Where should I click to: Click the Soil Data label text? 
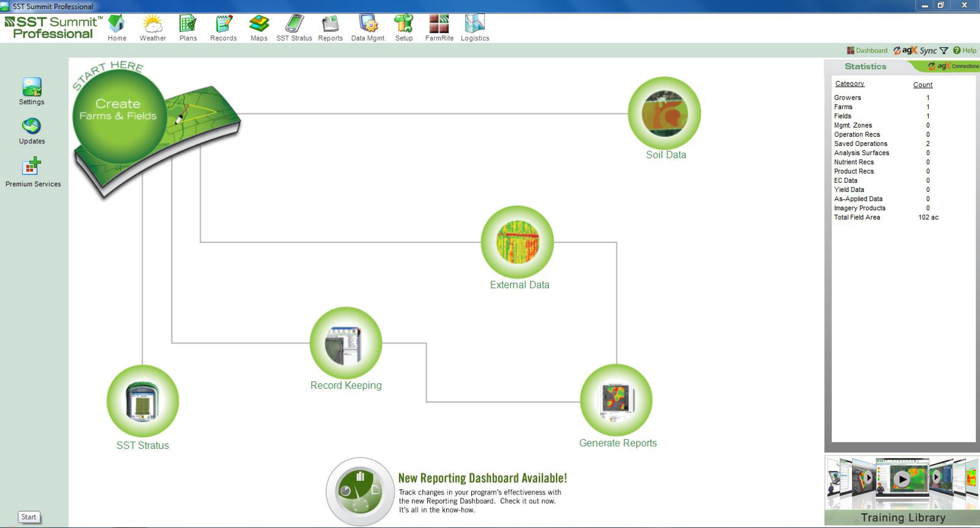pos(666,155)
